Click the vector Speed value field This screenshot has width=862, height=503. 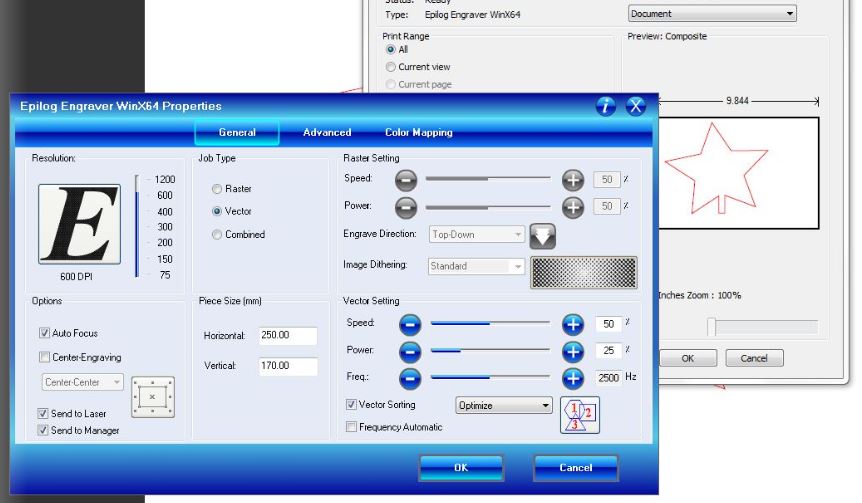pyautogui.click(x=609, y=324)
